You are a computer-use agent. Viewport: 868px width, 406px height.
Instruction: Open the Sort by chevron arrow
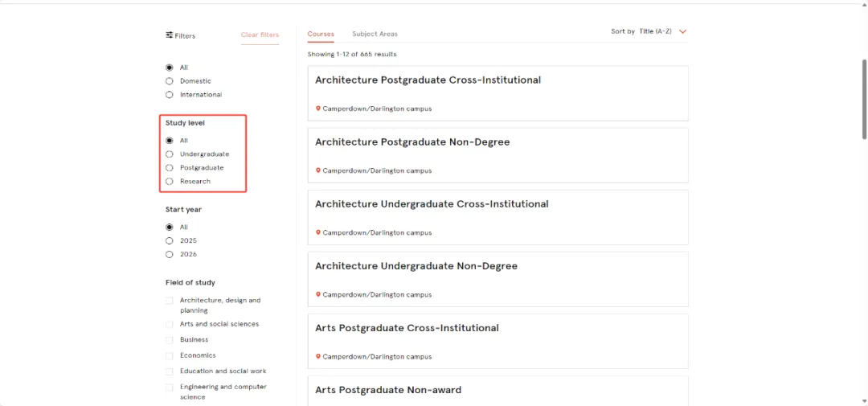(682, 31)
